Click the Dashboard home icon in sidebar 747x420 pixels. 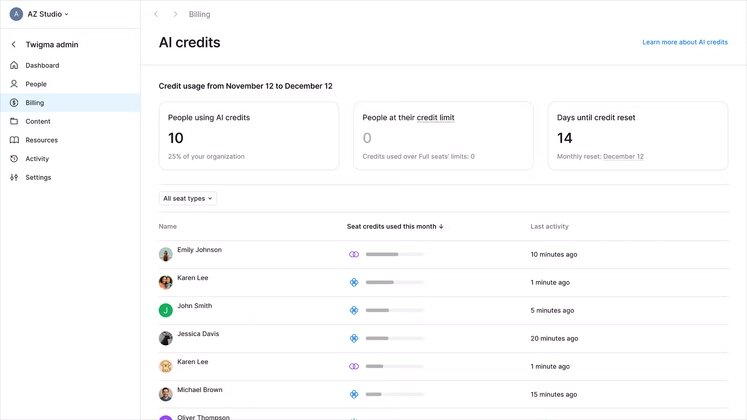point(14,65)
